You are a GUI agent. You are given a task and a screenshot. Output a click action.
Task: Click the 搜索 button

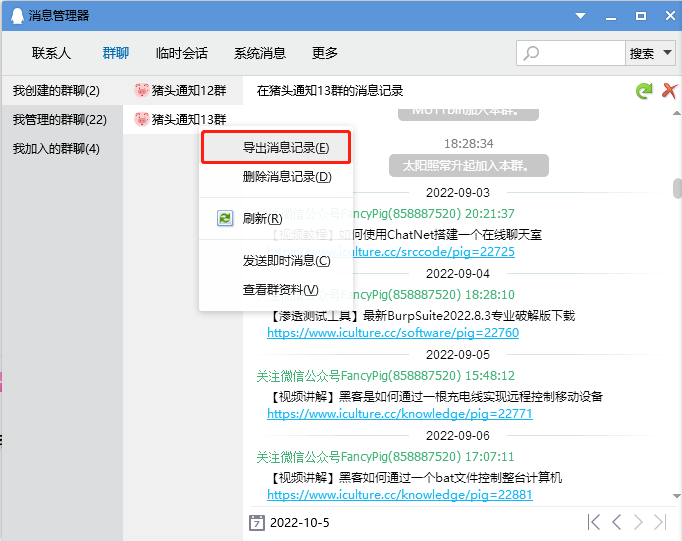(x=642, y=53)
